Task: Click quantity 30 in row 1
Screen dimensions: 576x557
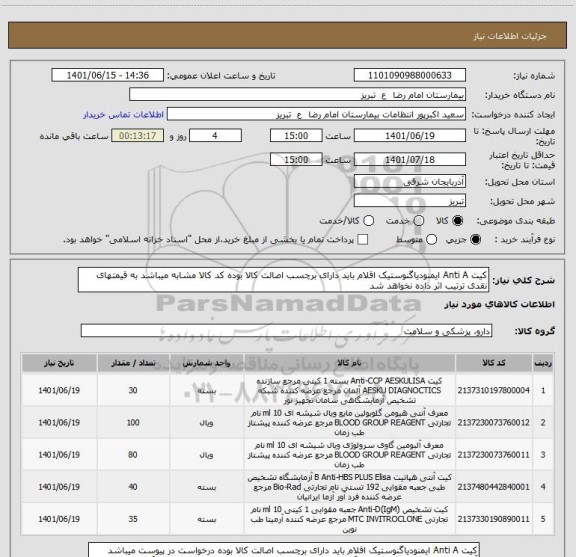Action: pyautogui.click(x=133, y=390)
